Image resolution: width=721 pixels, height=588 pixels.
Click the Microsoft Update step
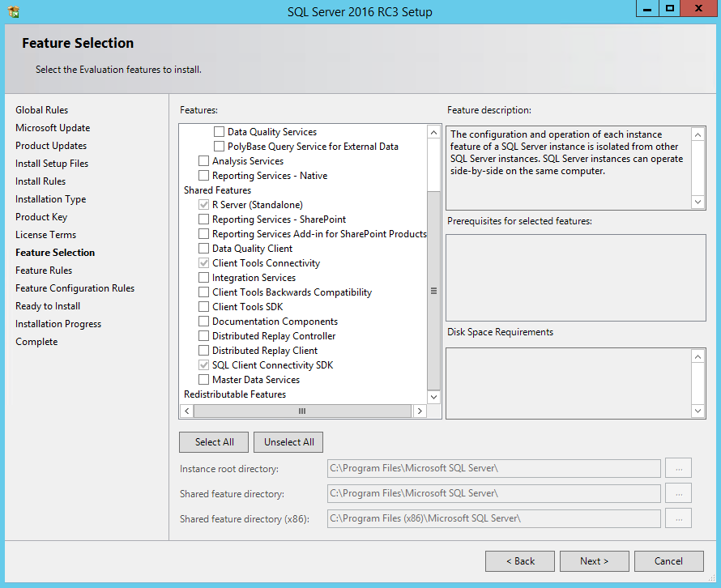coord(53,128)
